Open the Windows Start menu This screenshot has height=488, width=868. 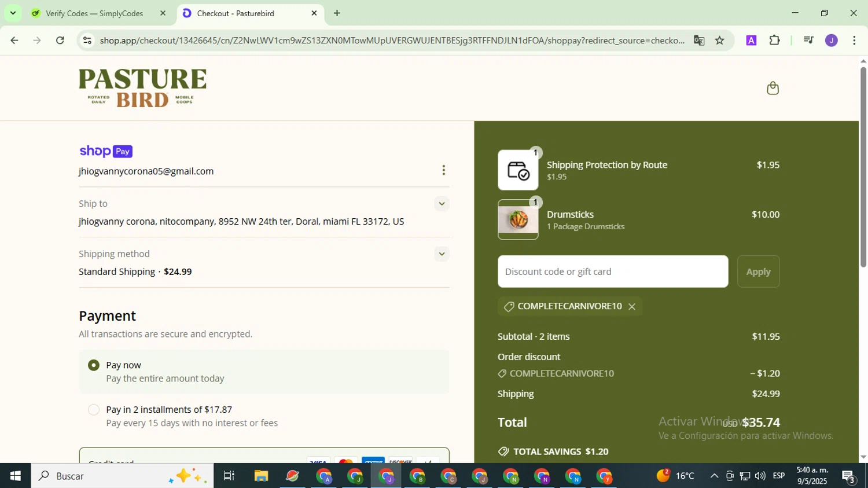point(16,476)
